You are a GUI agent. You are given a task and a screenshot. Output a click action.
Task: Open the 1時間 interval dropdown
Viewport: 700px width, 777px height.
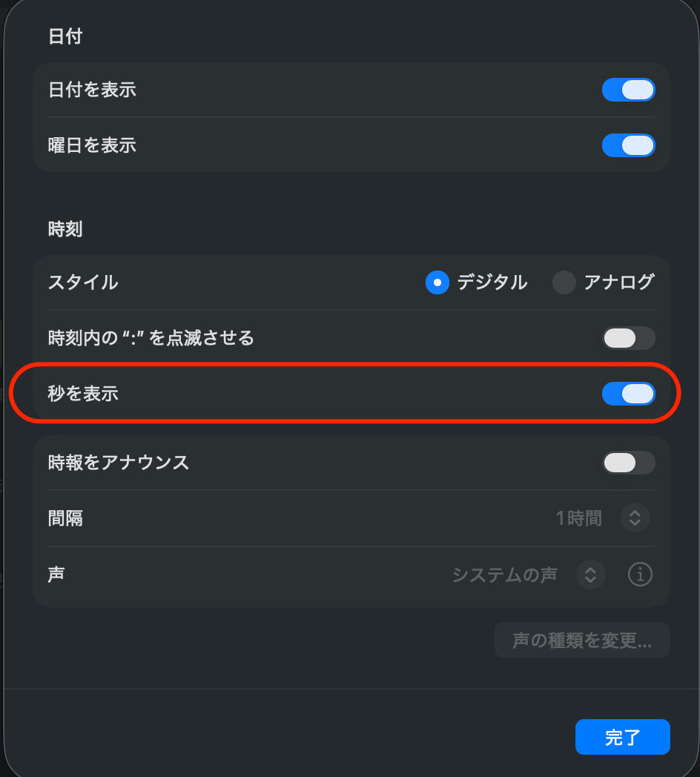[579, 518]
